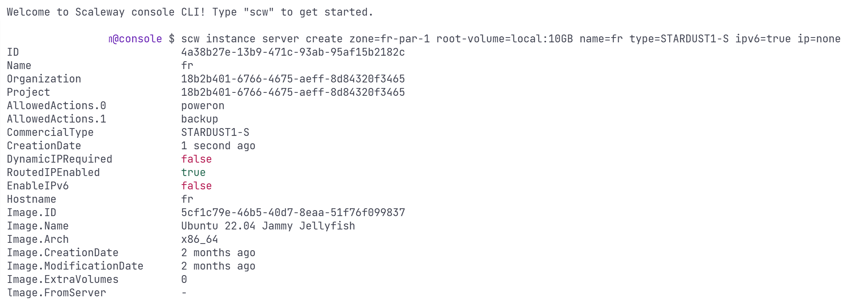Click the Image.FromServer label
The width and height of the screenshot is (868, 300).
pos(56,293)
